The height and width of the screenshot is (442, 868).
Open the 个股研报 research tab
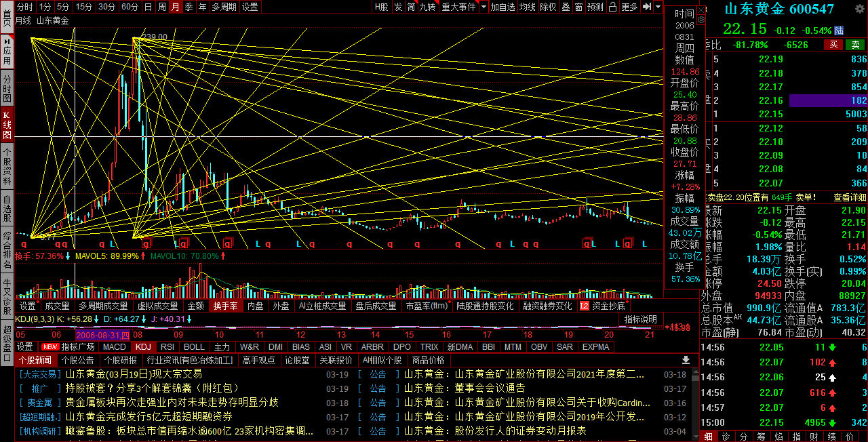coord(120,360)
